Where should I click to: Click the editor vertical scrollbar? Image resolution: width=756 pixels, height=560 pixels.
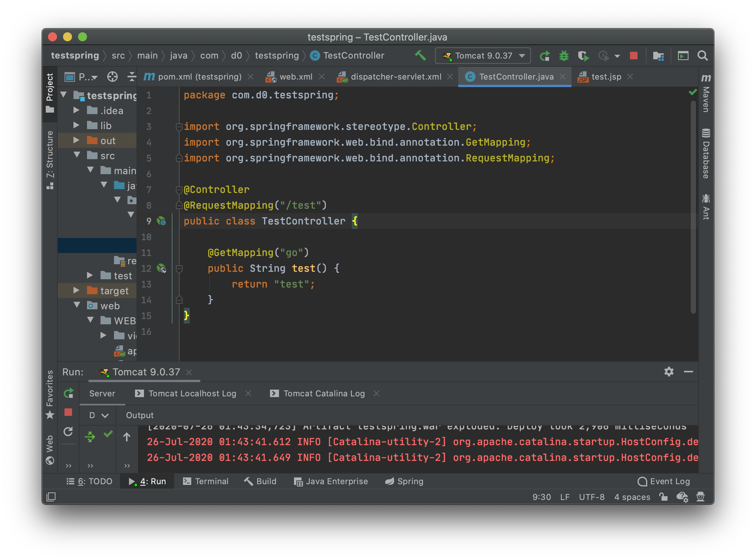click(693, 206)
